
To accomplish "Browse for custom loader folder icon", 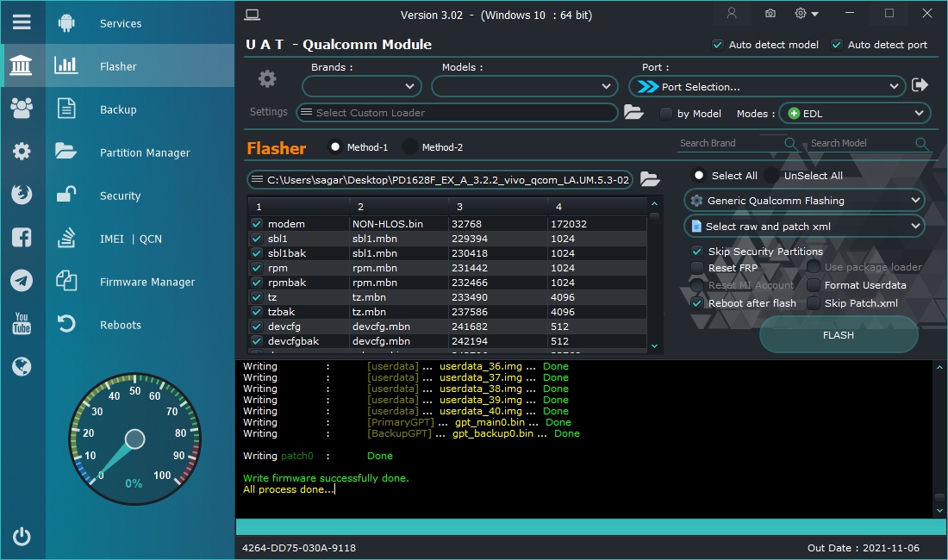I will point(633,112).
